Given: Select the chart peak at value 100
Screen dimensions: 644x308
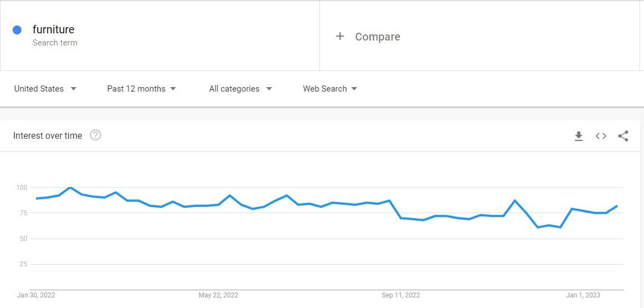Looking at the screenshot, I should coord(70,188).
